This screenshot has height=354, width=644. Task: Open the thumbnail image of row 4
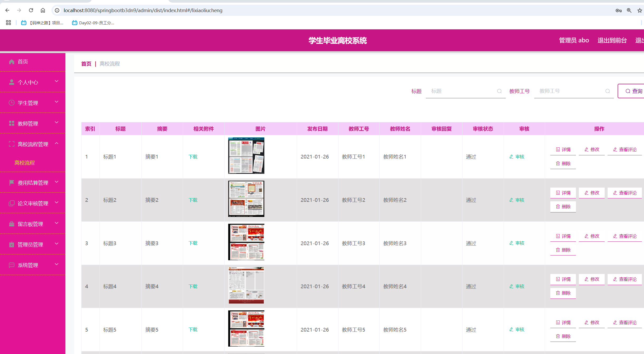(x=246, y=285)
